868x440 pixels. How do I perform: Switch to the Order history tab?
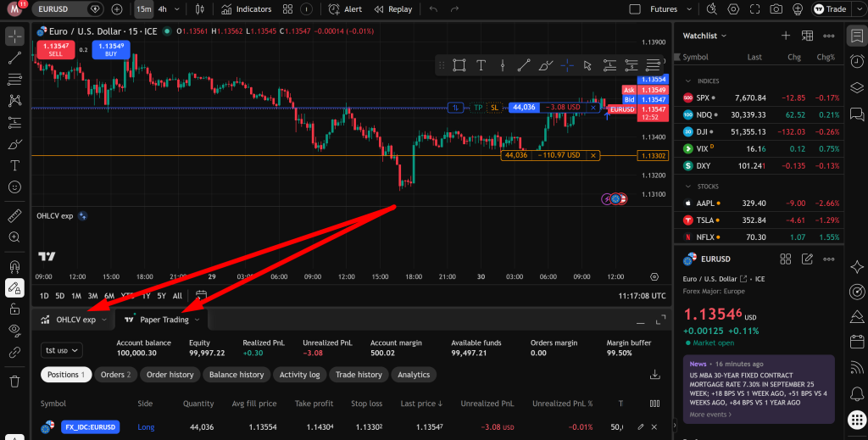[x=170, y=375]
